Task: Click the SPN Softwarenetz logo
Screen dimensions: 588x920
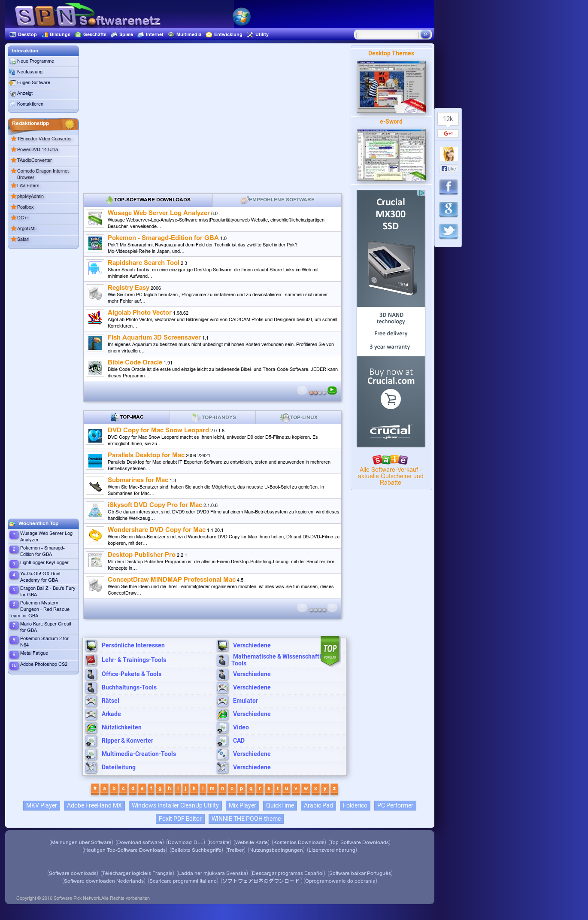Action: click(x=88, y=16)
